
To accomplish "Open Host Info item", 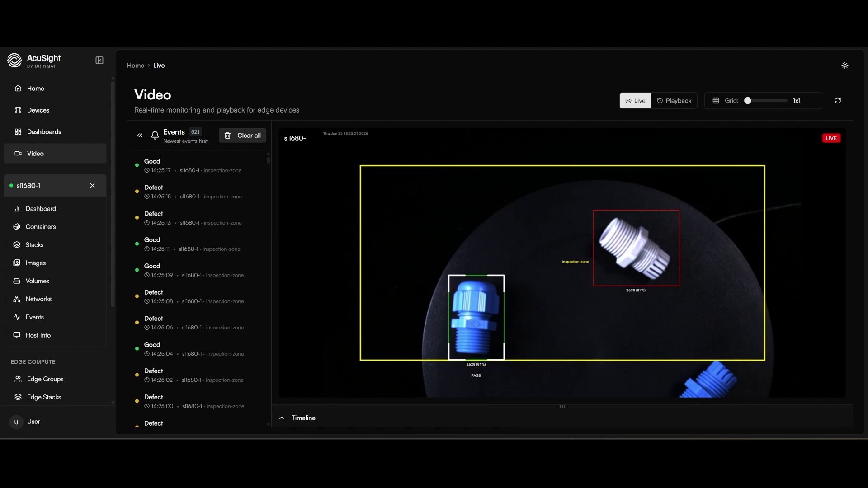I will (55, 335).
